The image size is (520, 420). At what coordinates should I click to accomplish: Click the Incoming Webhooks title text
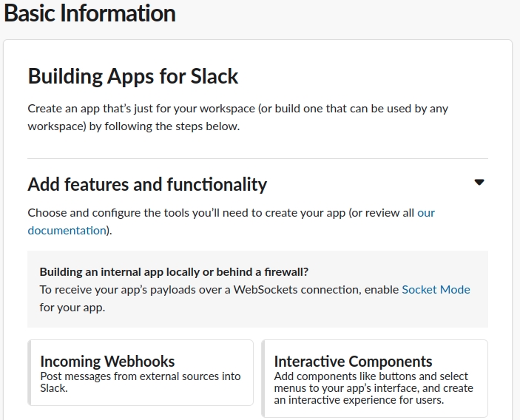pyautogui.click(x=107, y=362)
